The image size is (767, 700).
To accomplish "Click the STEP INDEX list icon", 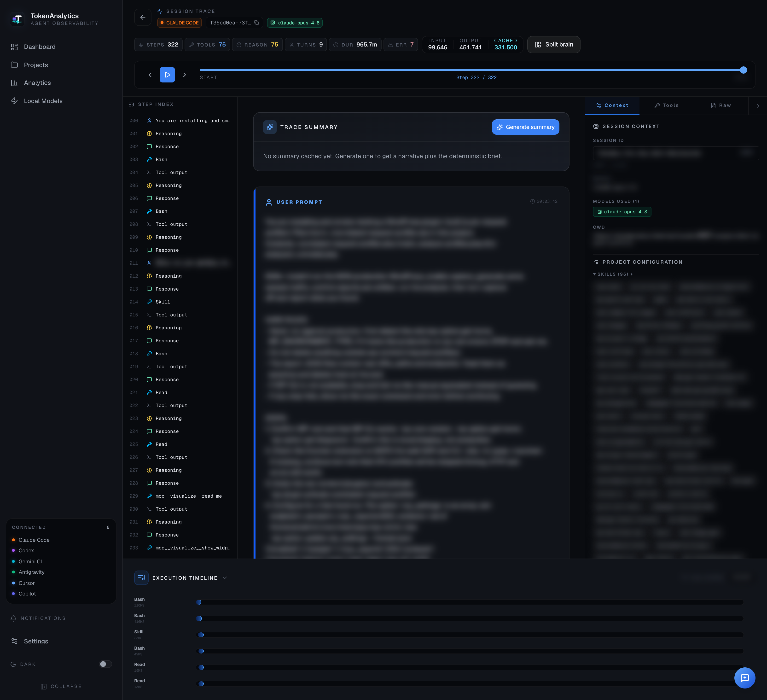I will point(131,104).
